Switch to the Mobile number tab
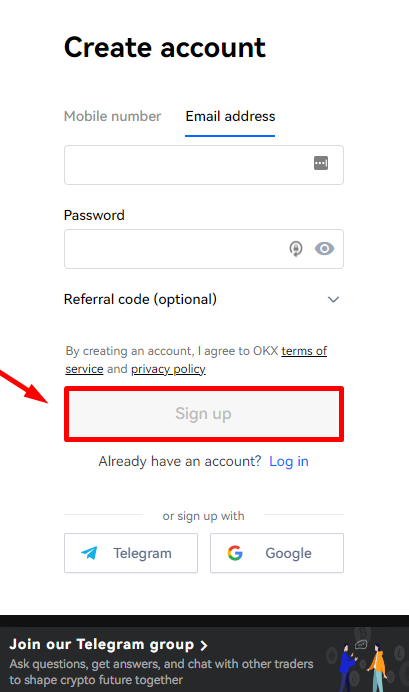This screenshot has width=409, height=692. tap(113, 116)
